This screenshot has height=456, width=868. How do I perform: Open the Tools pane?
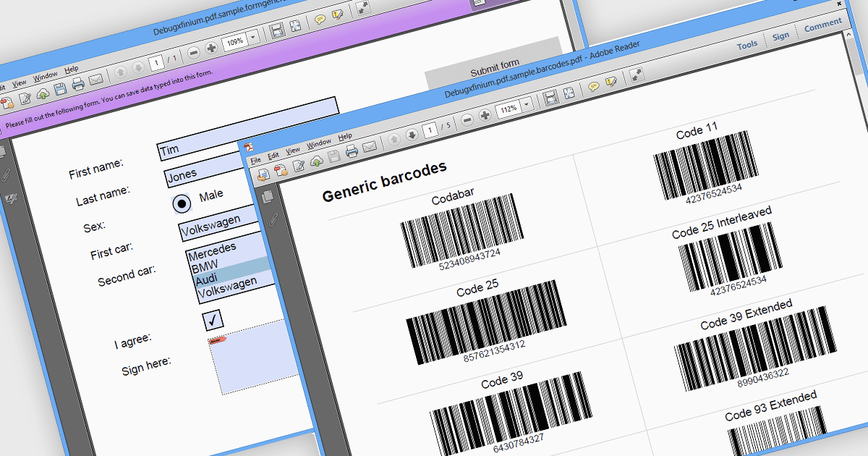pyautogui.click(x=747, y=45)
